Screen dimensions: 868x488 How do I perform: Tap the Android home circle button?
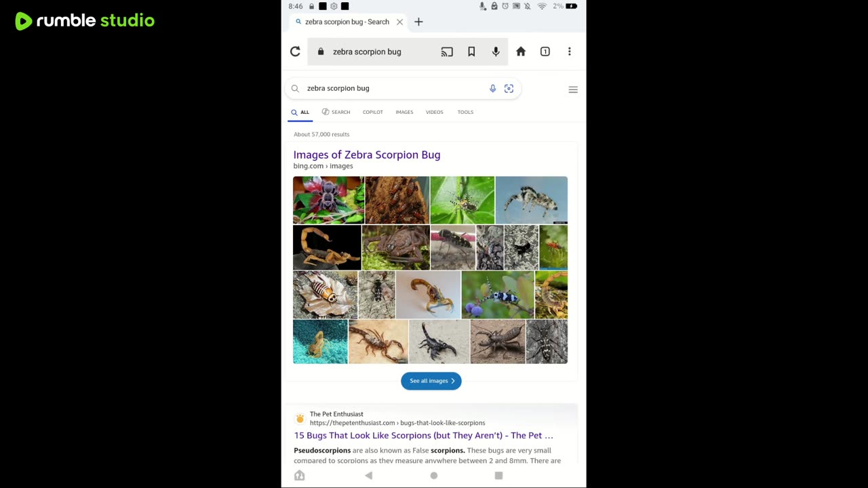tap(434, 476)
